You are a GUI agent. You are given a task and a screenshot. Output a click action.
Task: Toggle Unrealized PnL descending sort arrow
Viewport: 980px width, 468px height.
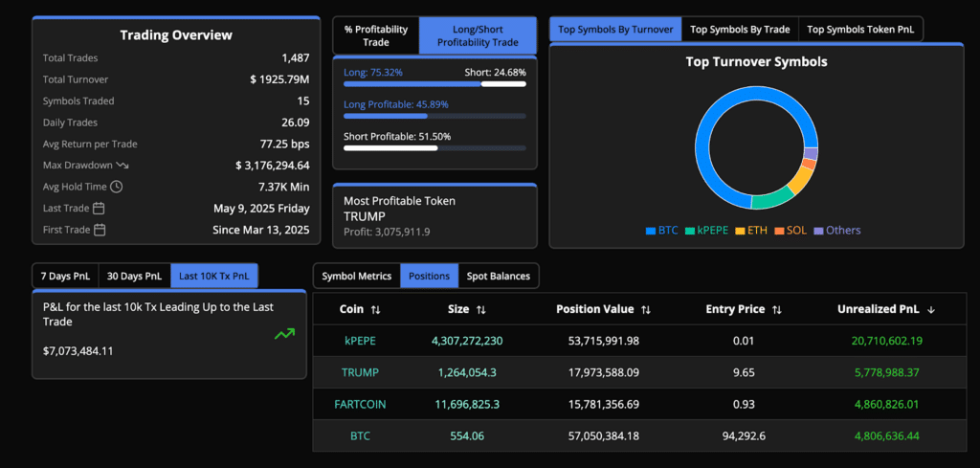coord(931,310)
